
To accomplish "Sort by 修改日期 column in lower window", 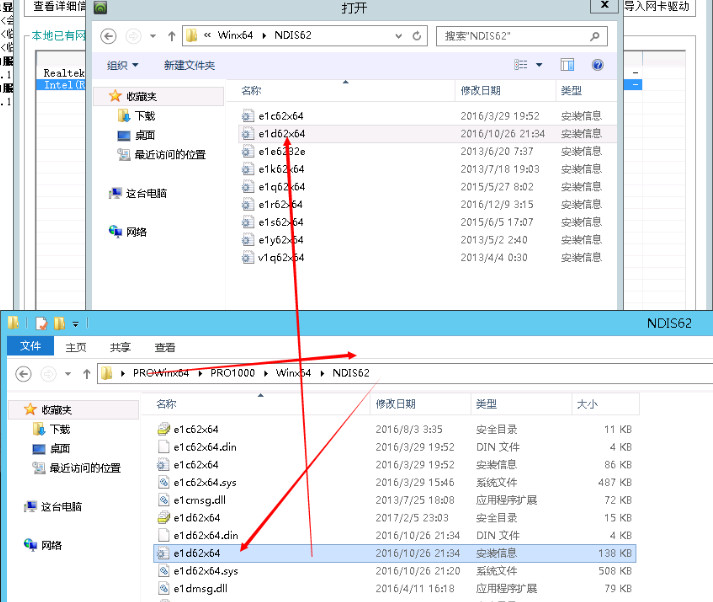I will [395, 404].
